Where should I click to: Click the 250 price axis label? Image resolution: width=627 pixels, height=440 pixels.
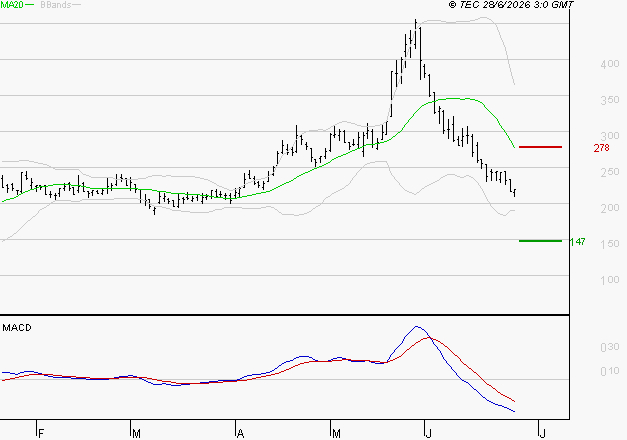tap(610, 172)
